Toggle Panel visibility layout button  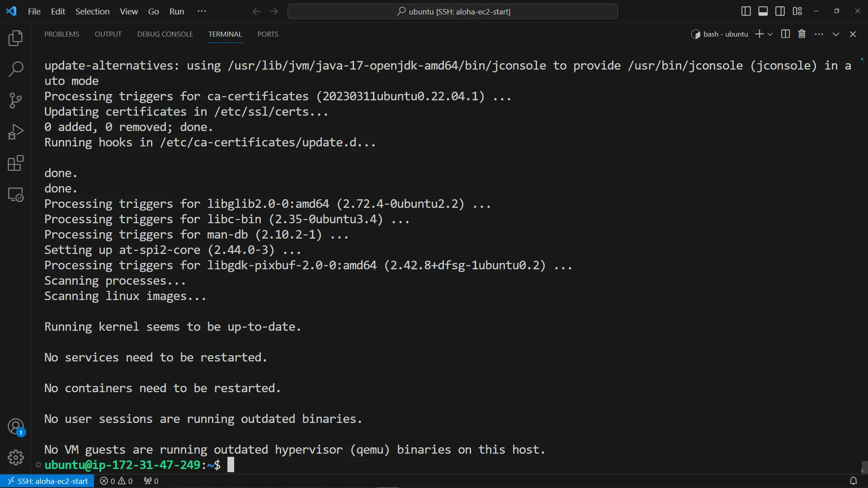pos(763,11)
